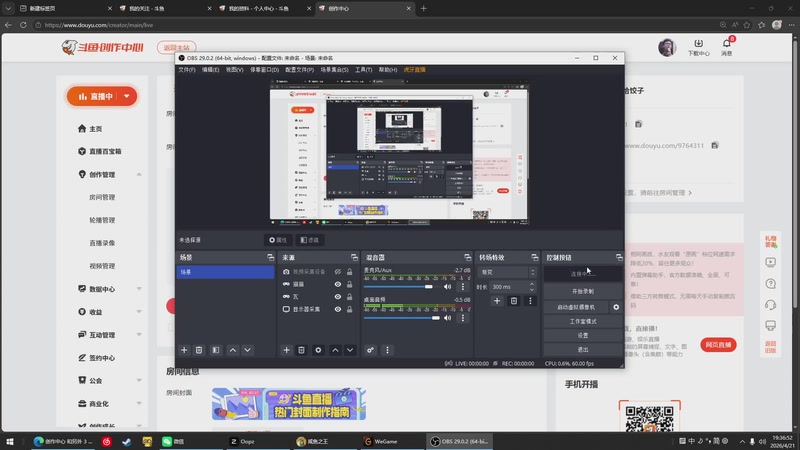Delete transition with 转场特效 trash icon
The image size is (800, 450).
pos(514,301)
